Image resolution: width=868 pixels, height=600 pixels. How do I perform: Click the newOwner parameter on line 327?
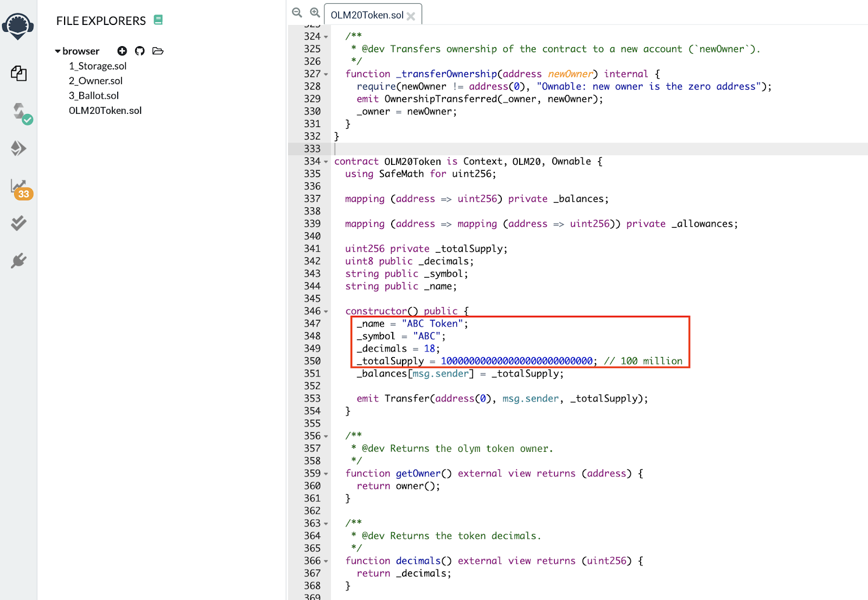click(x=570, y=74)
